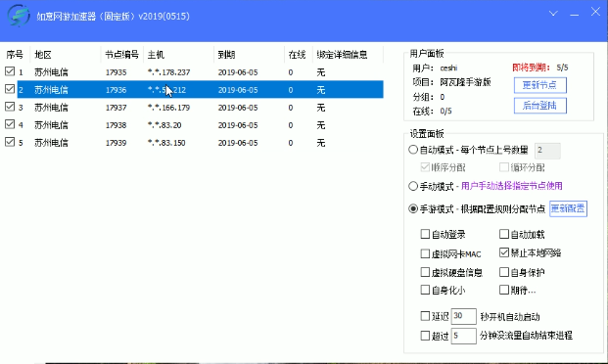Click the app logo icon in title bar
The image size is (608, 364).
19,16
